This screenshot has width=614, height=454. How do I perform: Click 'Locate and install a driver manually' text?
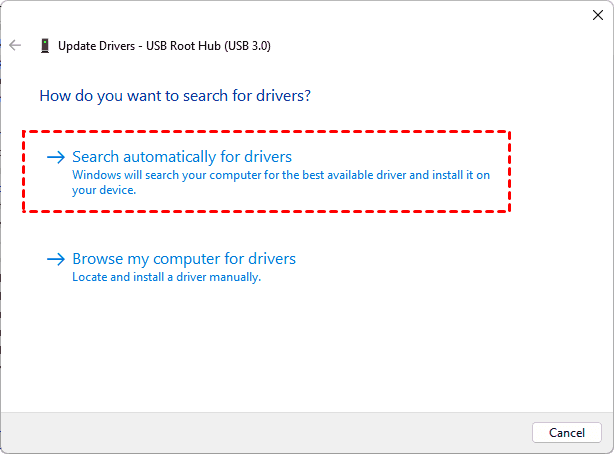click(x=166, y=277)
